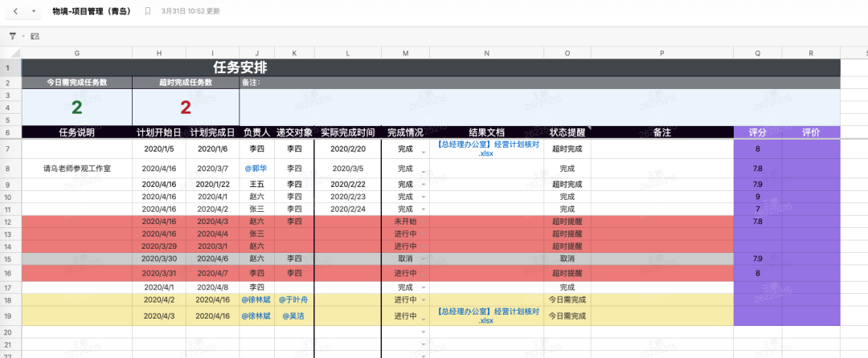The image size is (868, 358).
Task: Click the 任务安排 title cell
Action: 431,67
